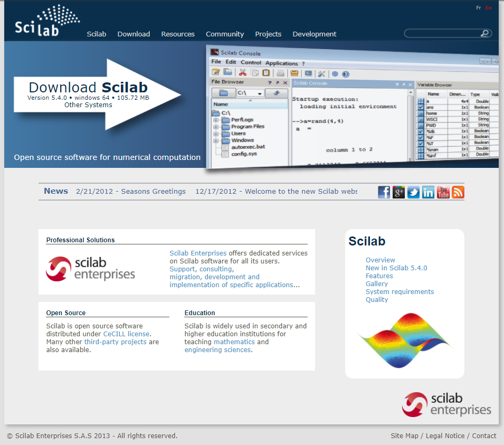The width and height of the screenshot is (504, 445).
Task: Click the Launch SciNotes pencil icon in console toolbar
Action: click(x=216, y=72)
